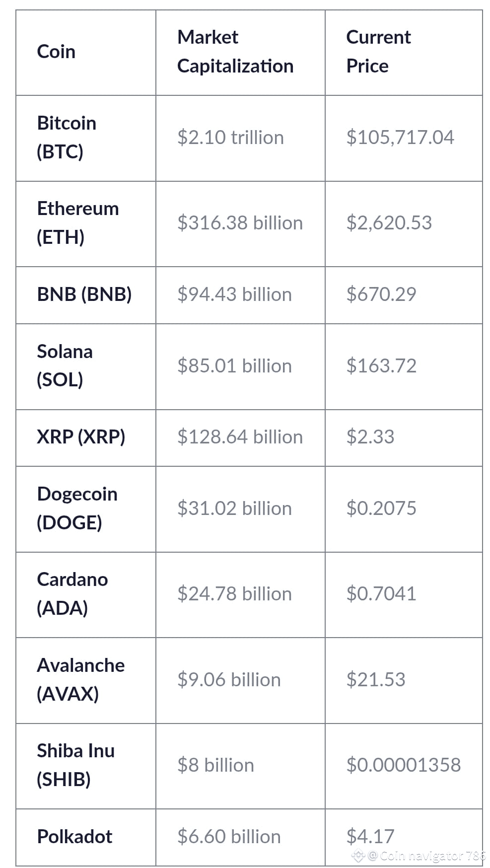Click the Bitcoin (BTC) cell
The width and height of the screenshot is (490, 868).
click(x=86, y=138)
